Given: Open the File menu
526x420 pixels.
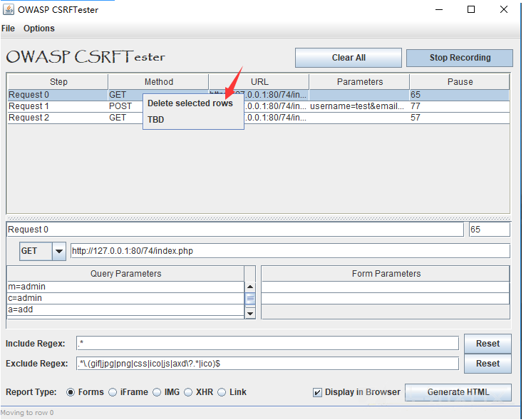Looking at the screenshot, I should 8,29.
